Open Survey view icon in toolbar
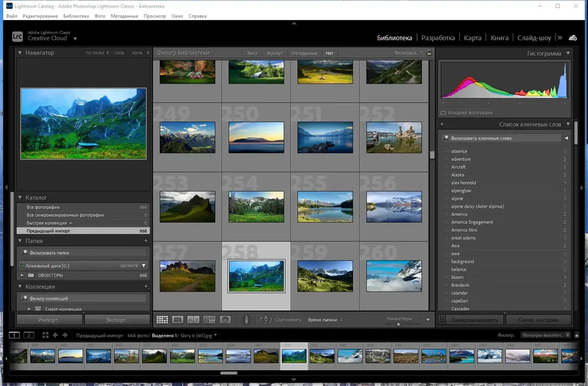 (x=209, y=320)
